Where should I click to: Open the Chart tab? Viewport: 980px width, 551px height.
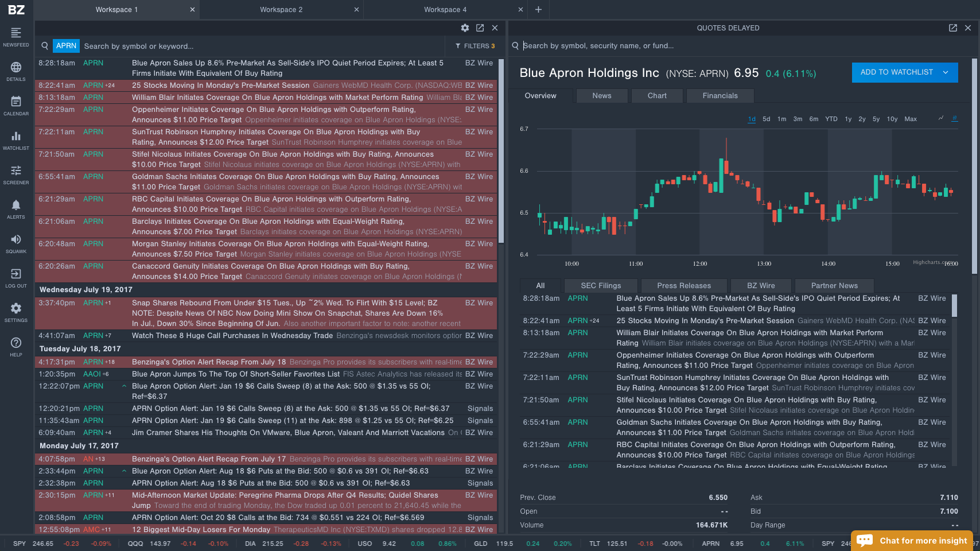click(657, 96)
